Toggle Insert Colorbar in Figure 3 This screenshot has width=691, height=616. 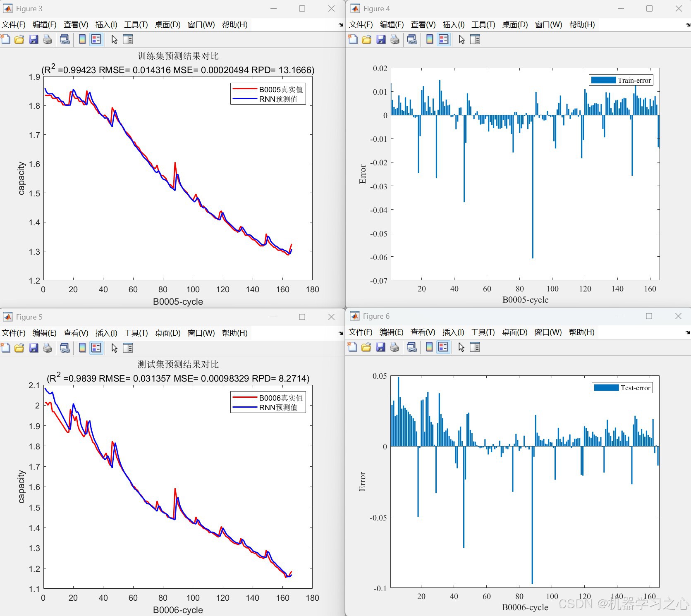pos(82,40)
